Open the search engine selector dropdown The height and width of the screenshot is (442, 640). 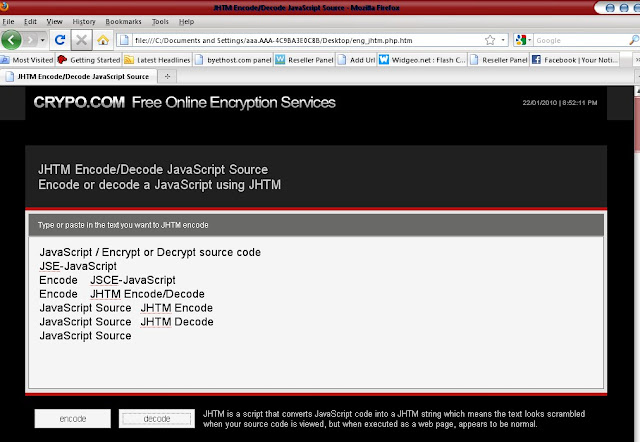523,40
